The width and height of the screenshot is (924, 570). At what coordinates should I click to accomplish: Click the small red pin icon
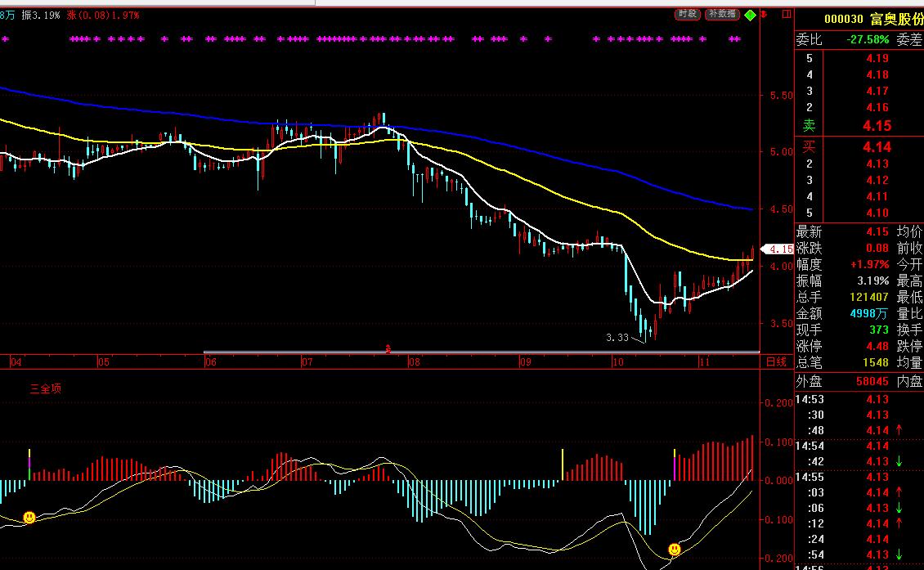765,14
